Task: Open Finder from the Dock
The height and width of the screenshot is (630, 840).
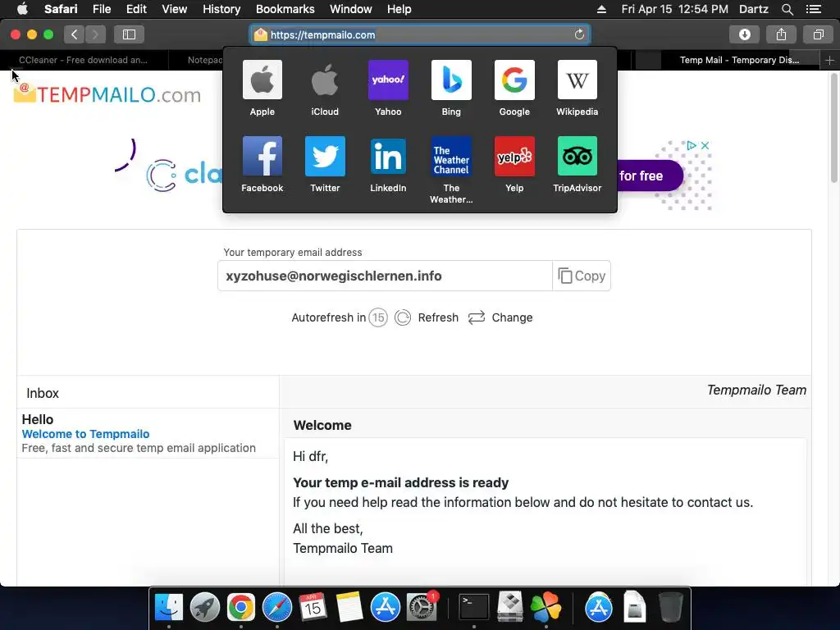Action: pyautogui.click(x=169, y=608)
